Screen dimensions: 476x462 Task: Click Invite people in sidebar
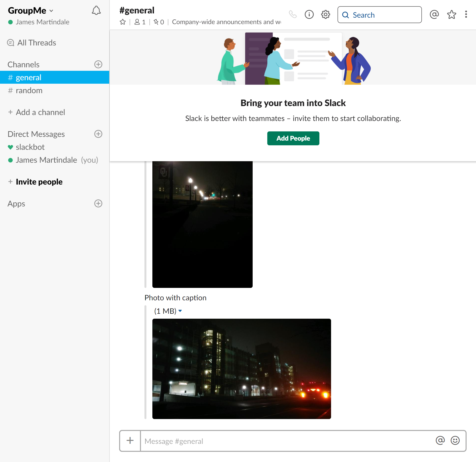click(35, 182)
